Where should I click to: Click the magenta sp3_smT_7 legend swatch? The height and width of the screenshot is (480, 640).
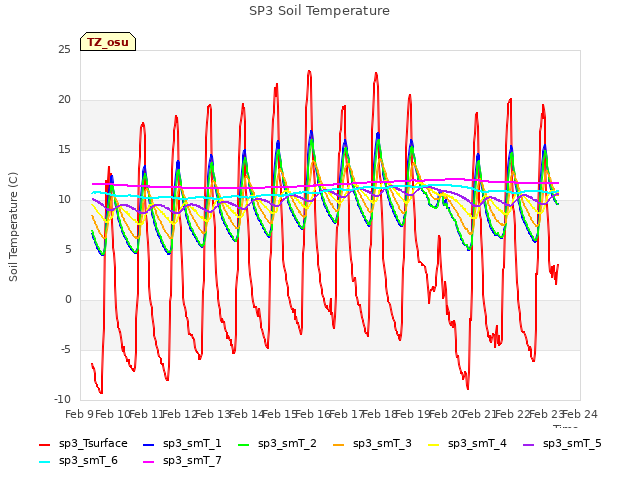click(x=149, y=462)
